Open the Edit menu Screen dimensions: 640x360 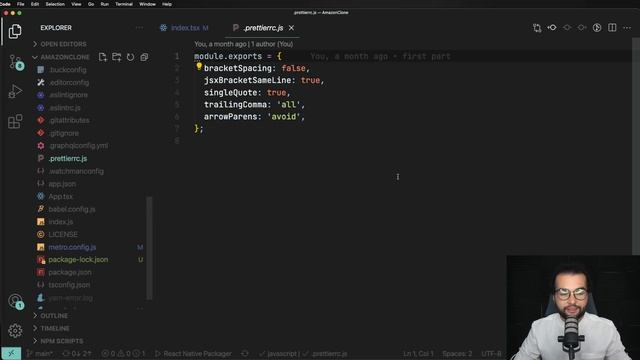(x=35, y=4)
